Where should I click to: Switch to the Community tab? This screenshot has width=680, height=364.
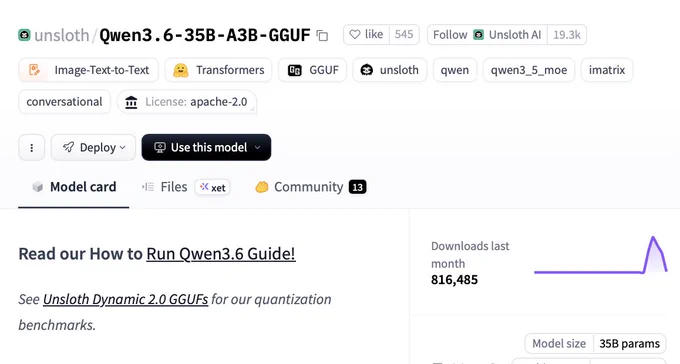point(311,187)
